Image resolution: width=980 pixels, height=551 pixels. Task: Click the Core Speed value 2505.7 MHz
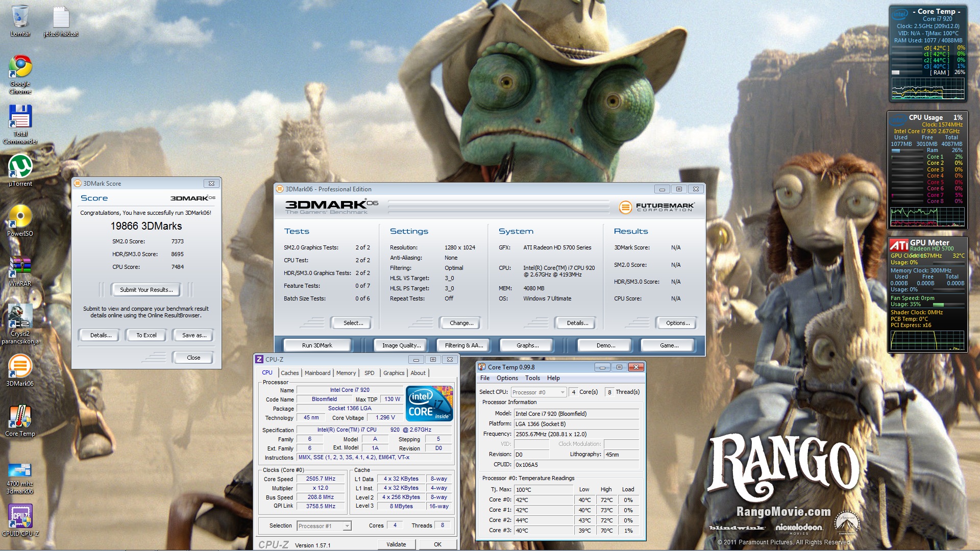pos(321,479)
